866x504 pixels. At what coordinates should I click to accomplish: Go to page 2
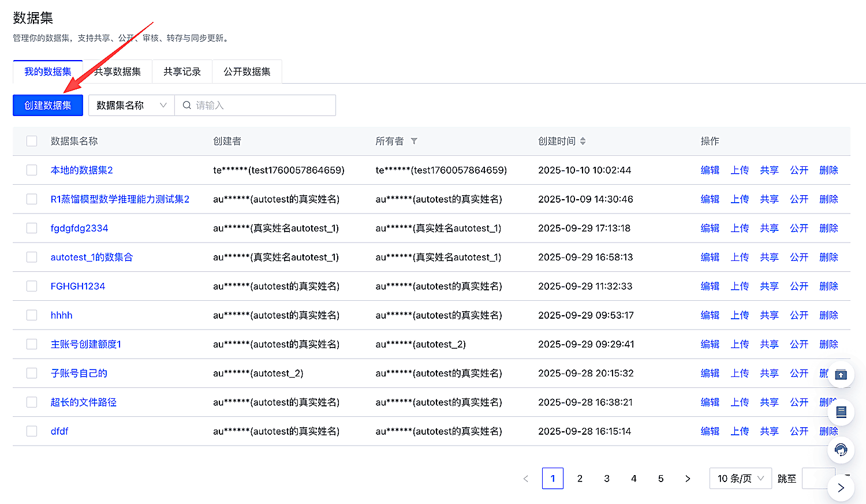tap(580, 479)
